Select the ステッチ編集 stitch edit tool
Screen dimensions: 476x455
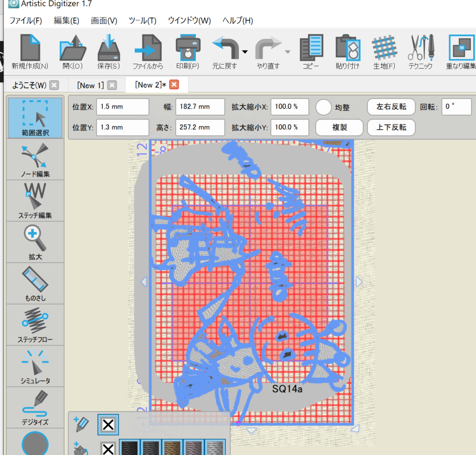click(35, 201)
